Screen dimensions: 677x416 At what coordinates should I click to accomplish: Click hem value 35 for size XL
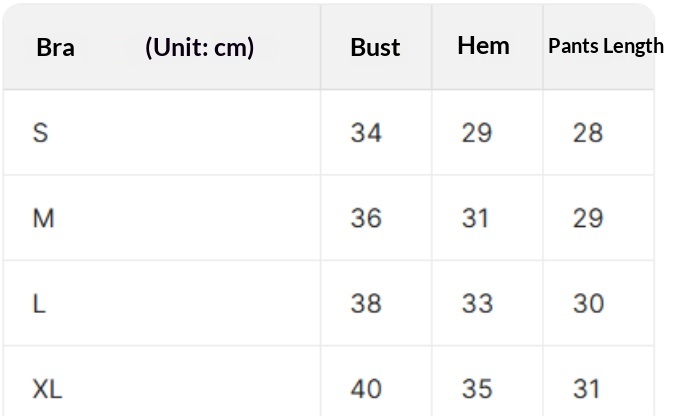click(x=476, y=388)
